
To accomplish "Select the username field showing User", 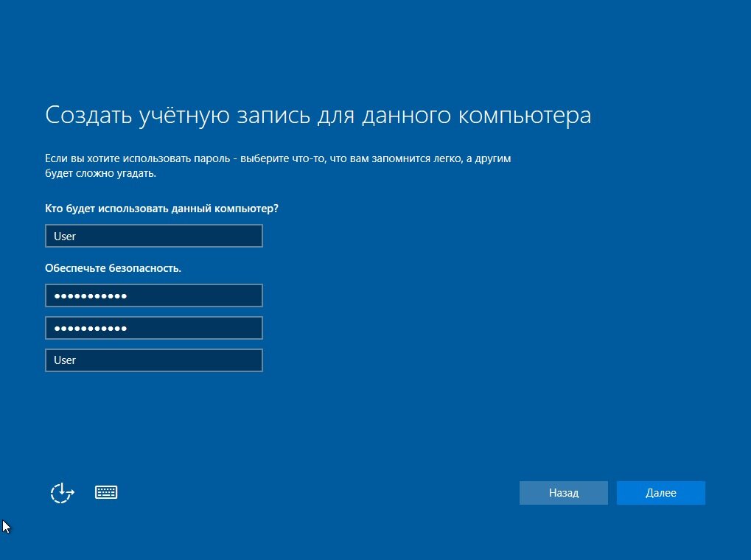I will point(153,235).
